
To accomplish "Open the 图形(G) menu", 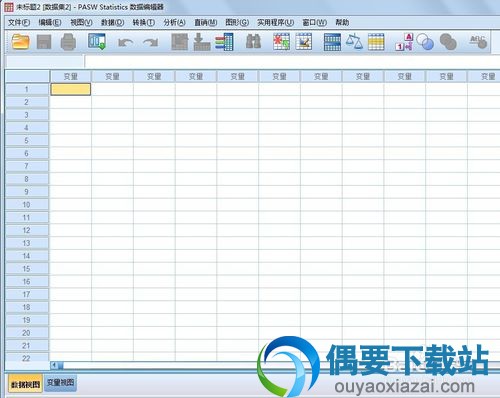I will click(237, 22).
